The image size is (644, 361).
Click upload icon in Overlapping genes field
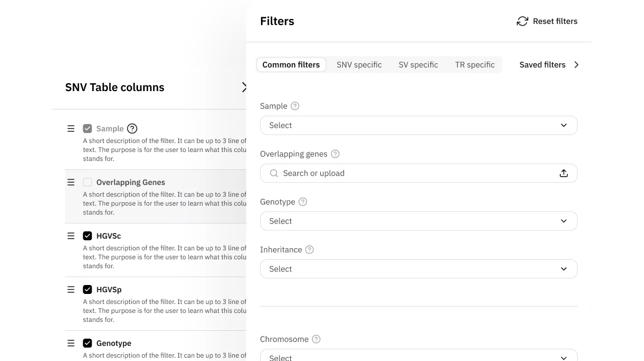(563, 173)
